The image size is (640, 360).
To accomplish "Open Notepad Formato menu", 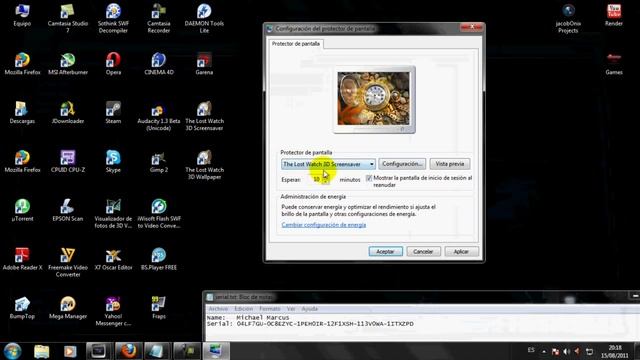I will (x=270, y=309).
